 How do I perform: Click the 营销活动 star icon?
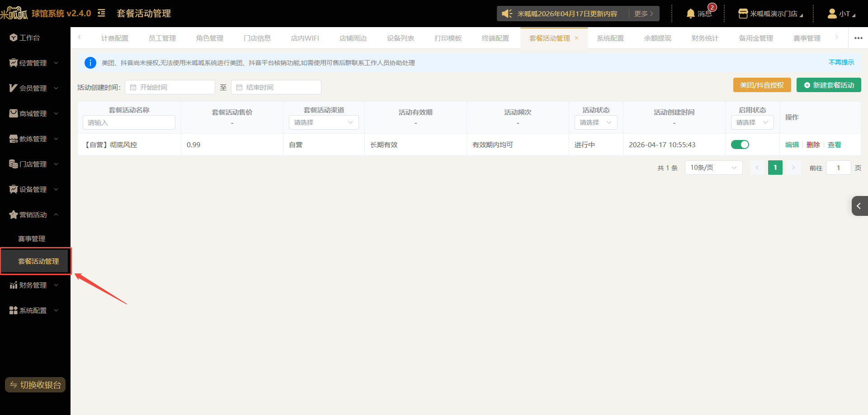(x=14, y=214)
